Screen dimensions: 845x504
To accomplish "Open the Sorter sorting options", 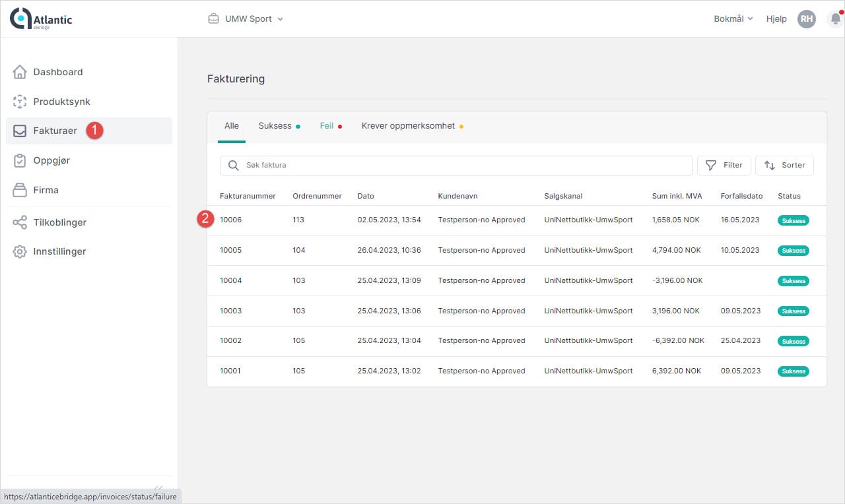I will (784, 165).
